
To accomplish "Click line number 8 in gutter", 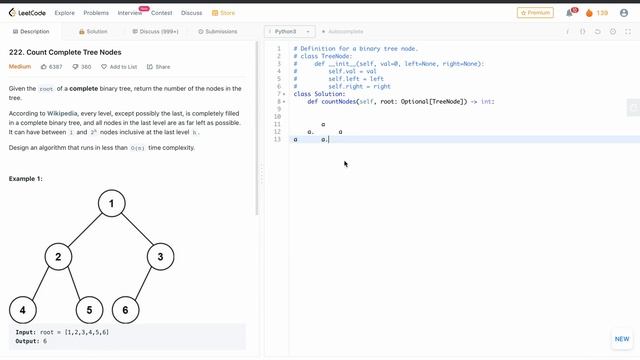I will click(279, 102).
